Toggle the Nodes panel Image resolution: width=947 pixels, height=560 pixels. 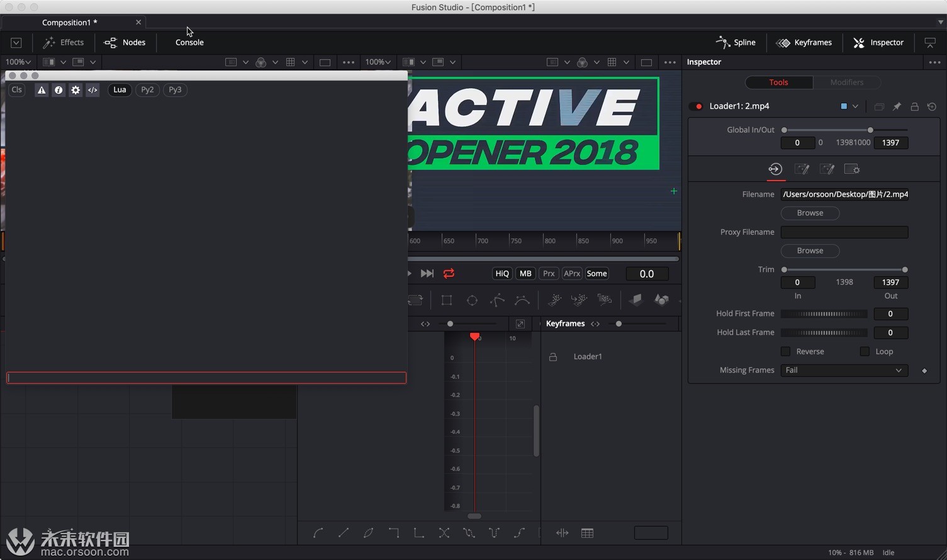[x=125, y=42]
